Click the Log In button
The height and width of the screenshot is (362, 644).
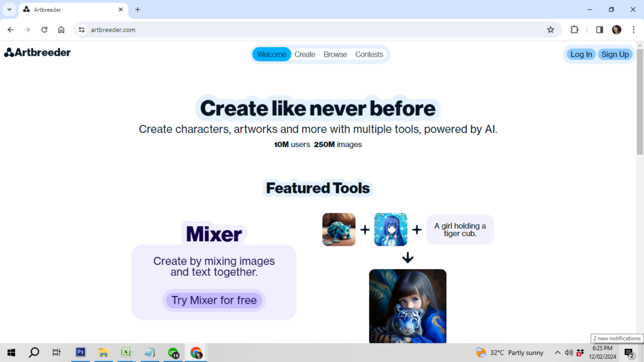580,55
